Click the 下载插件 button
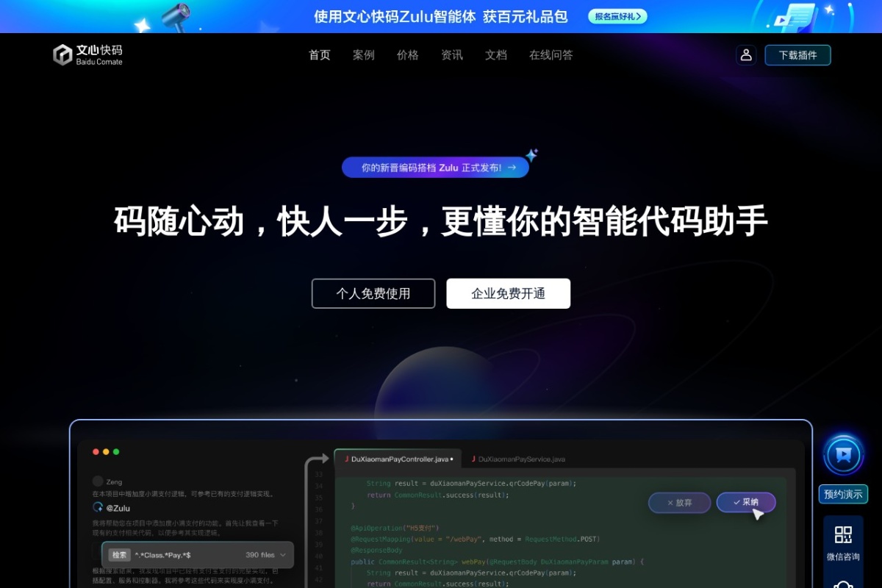The width and height of the screenshot is (882, 588). [797, 54]
